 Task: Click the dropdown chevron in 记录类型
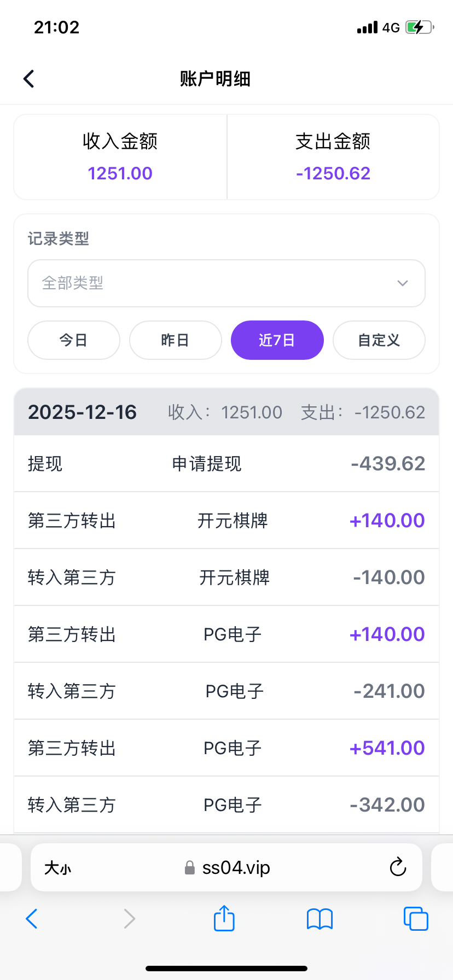(x=403, y=283)
